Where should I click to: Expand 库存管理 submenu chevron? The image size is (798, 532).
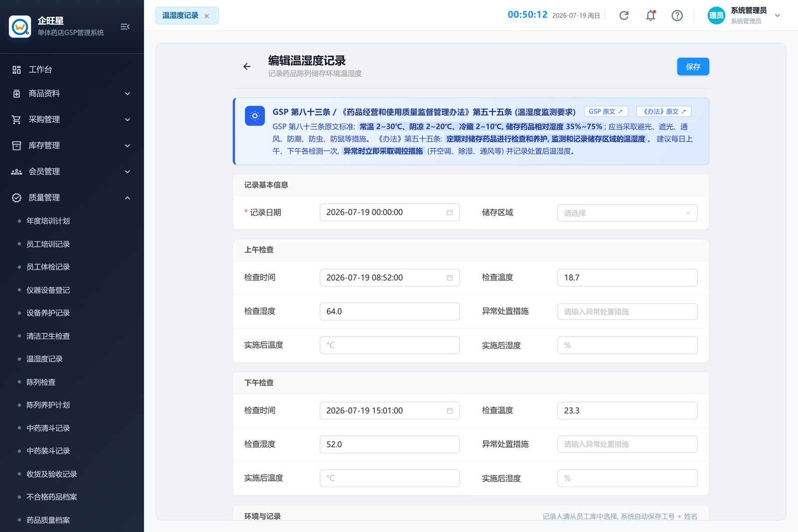pyautogui.click(x=127, y=146)
